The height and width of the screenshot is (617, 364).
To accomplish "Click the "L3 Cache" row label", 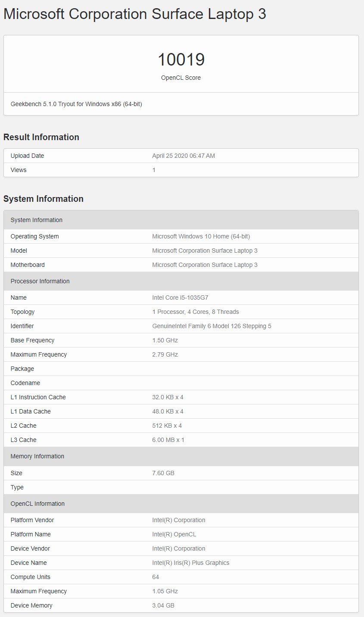I will pos(24,440).
